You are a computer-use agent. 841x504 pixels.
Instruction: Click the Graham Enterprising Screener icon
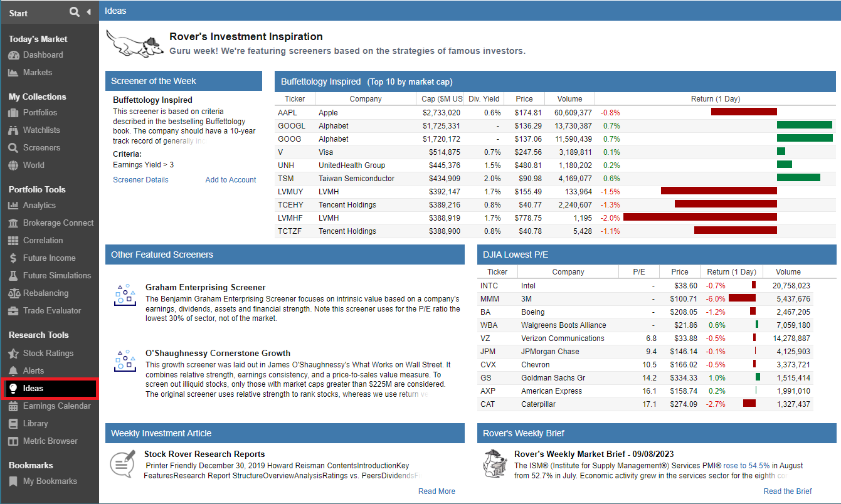point(125,294)
